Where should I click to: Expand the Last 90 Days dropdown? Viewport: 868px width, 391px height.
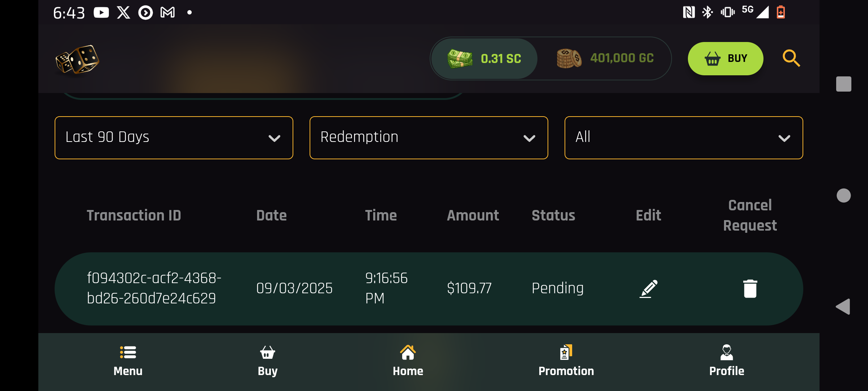[174, 138]
